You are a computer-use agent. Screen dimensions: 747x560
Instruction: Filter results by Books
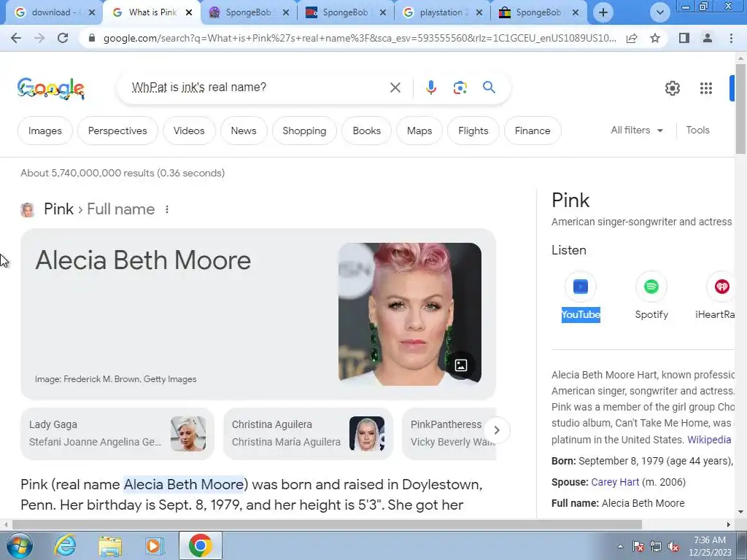click(366, 131)
